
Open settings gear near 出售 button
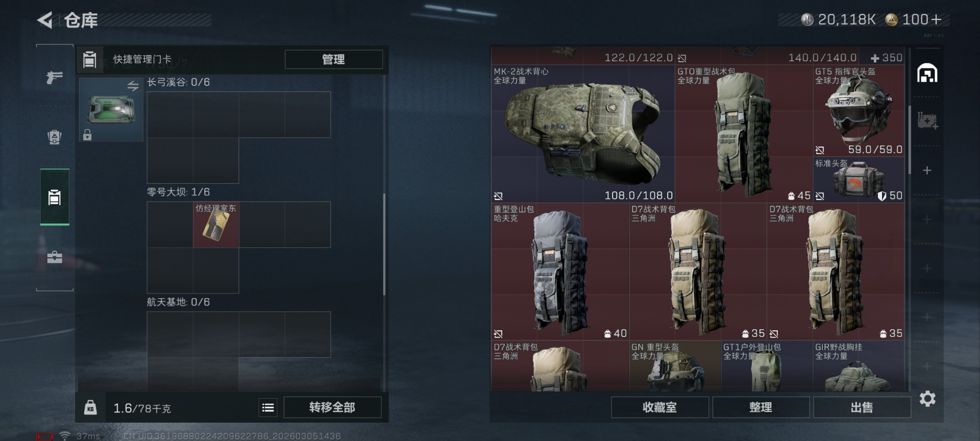coord(927,399)
